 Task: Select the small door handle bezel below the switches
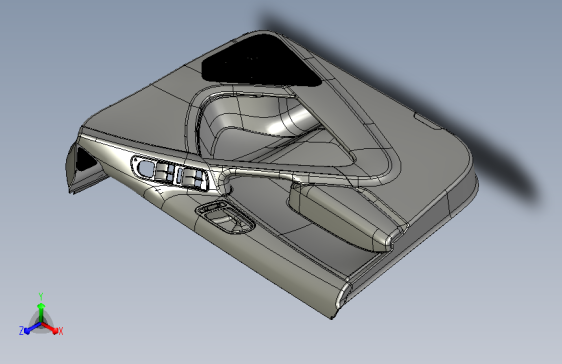tap(225, 217)
